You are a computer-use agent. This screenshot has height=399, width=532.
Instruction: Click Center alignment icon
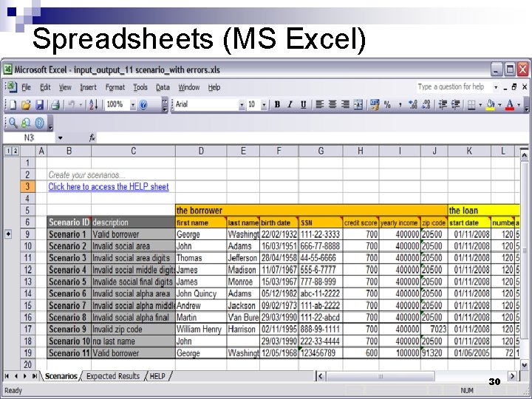(x=332, y=104)
